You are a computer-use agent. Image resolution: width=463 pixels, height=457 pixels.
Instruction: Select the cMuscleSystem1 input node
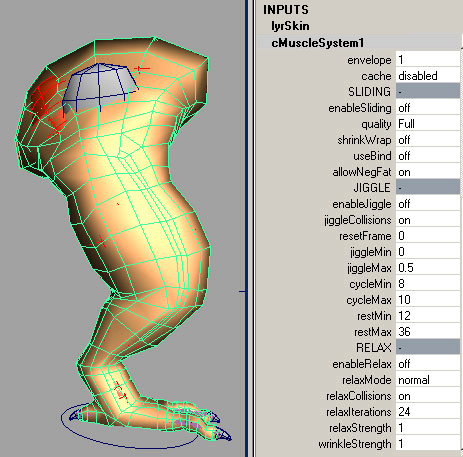[317, 43]
